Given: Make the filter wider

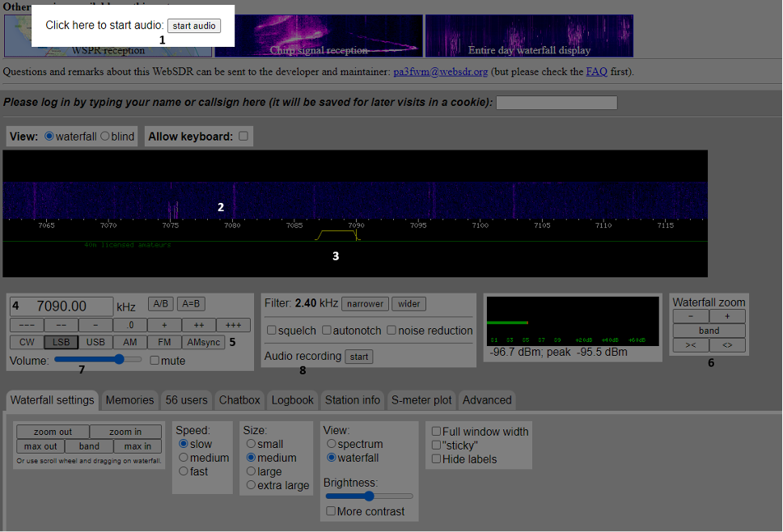Looking at the screenshot, I should tap(408, 304).
